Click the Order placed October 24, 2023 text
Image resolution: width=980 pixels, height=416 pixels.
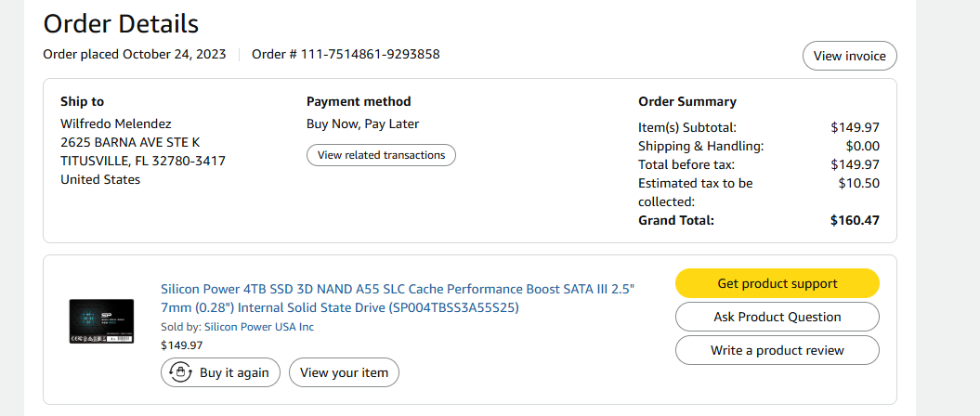click(134, 54)
